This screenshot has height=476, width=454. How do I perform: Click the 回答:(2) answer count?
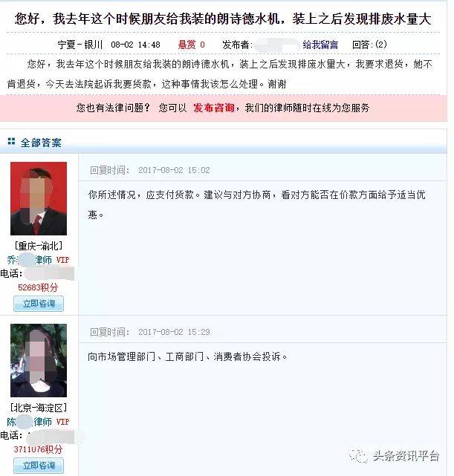[x=369, y=45]
